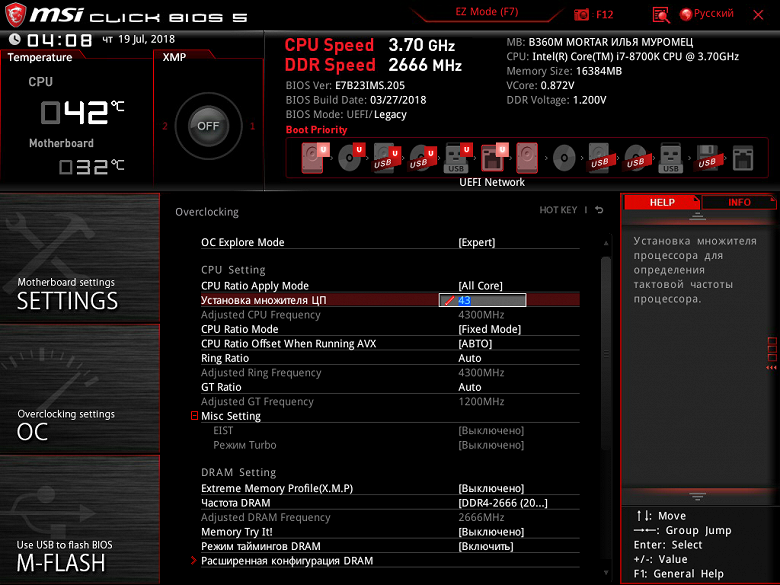Viewport: 780px width, 585px height.
Task: Close the BIOS with the red X
Action: click(x=758, y=15)
